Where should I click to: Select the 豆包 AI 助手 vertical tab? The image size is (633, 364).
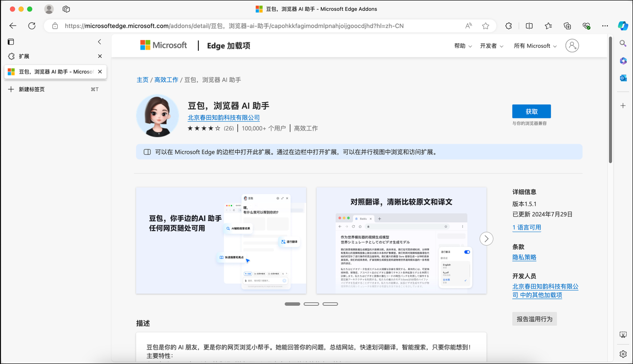click(55, 72)
